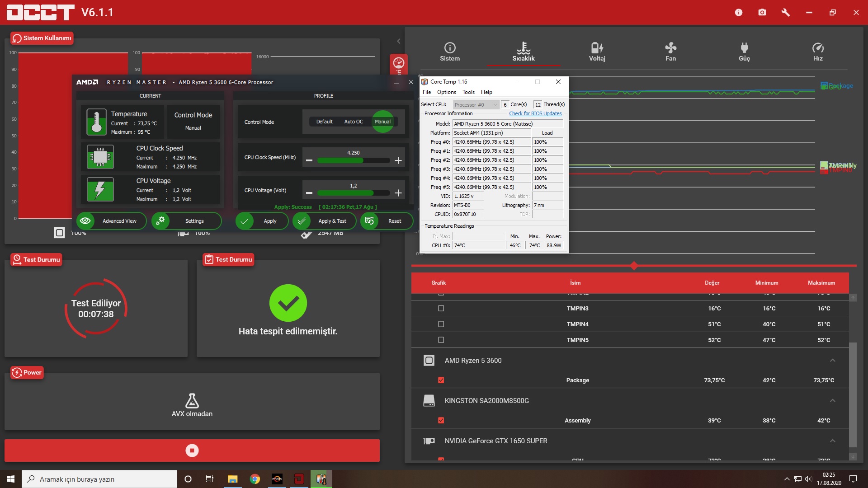Open Cortana circle icon on taskbar
The height and width of the screenshot is (488, 868).
point(188,479)
